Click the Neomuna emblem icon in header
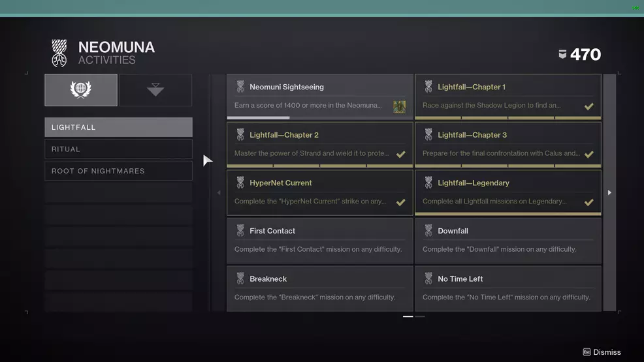 [59, 53]
